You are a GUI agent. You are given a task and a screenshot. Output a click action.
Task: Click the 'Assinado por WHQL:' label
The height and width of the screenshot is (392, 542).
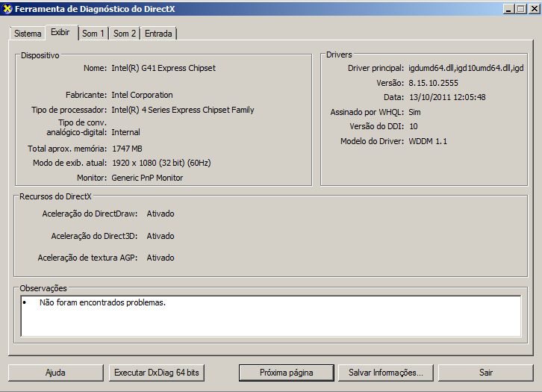(367, 112)
